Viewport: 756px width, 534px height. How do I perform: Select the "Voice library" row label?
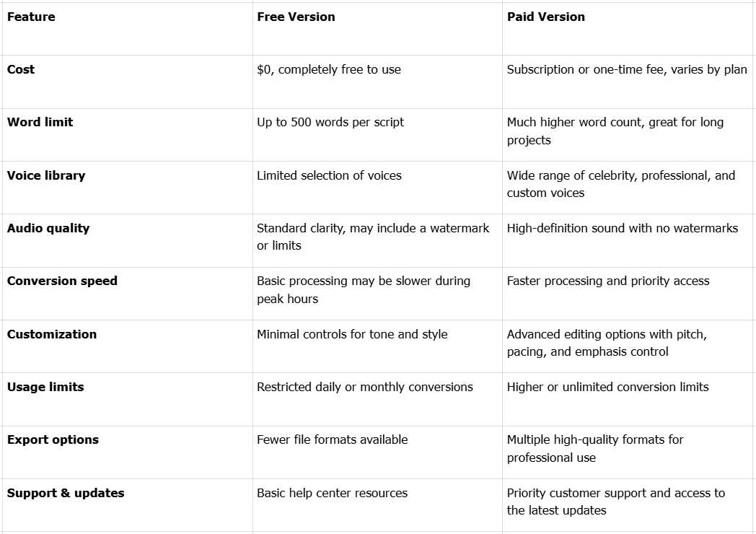pos(46,175)
